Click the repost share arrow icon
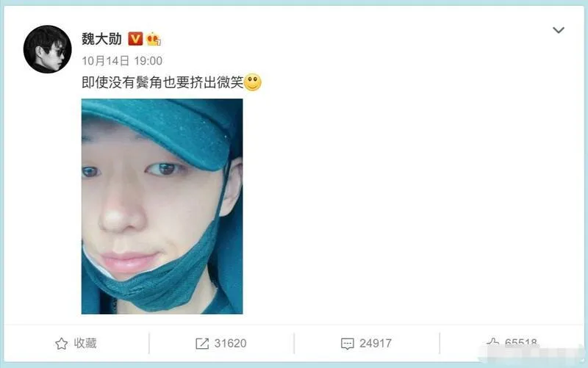Screen dimensions: 588x368 (x=202, y=344)
